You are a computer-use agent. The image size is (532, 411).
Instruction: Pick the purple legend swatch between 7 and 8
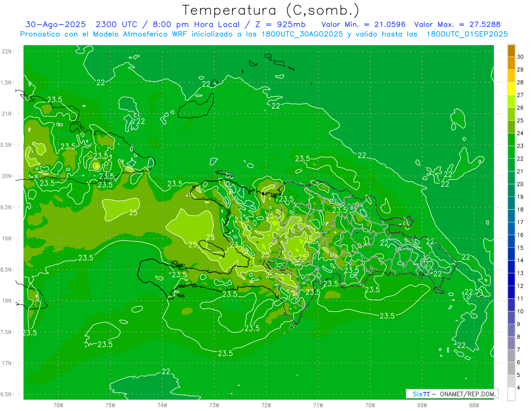[x=511, y=343]
